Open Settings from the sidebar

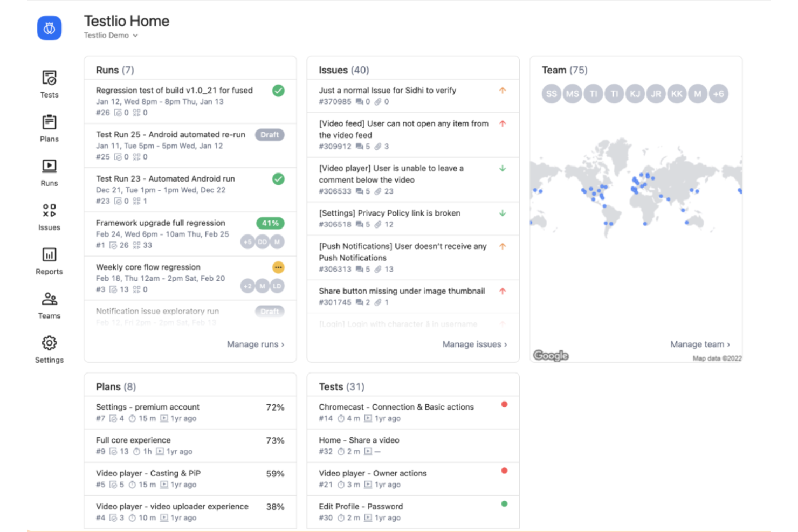tap(49, 349)
